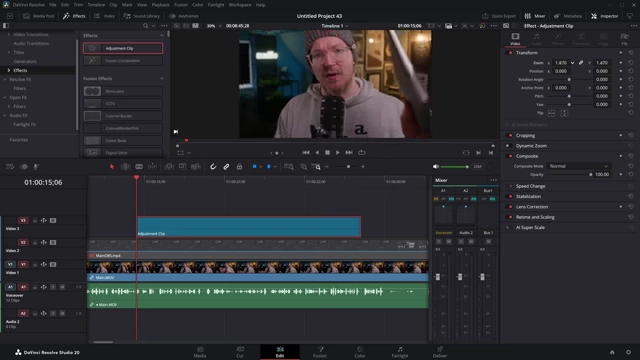Open project settings gear icon
This screenshot has width=640, height=360.
[x=628, y=352]
